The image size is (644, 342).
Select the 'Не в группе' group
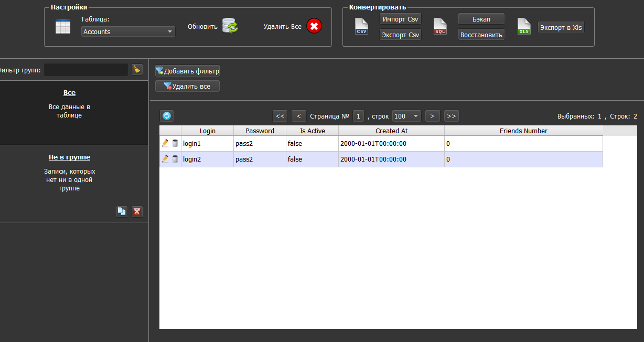pos(69,157)
